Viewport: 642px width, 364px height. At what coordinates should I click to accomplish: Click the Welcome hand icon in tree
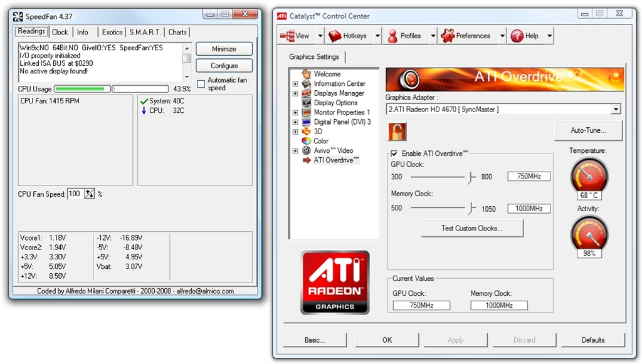pos(306,74)
